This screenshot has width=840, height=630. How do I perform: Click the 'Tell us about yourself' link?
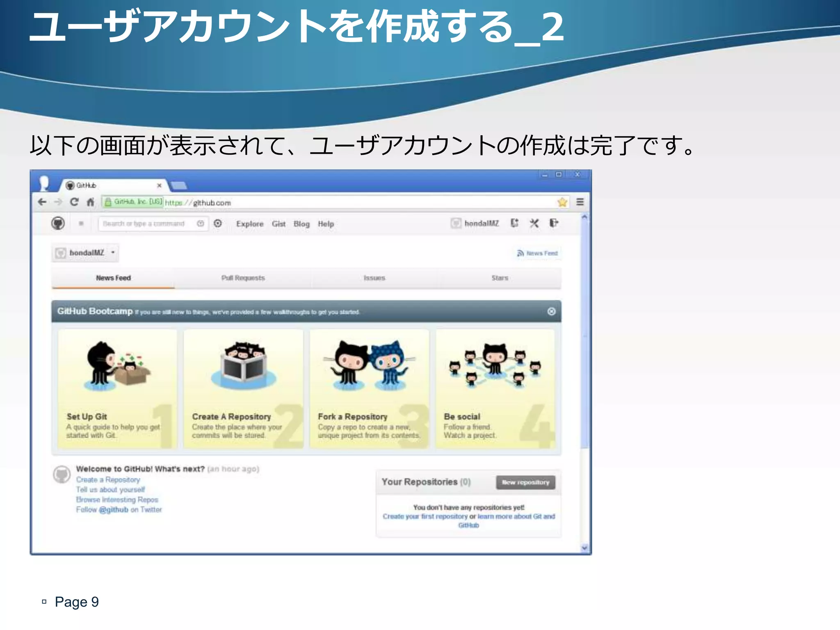click(110, 490)
